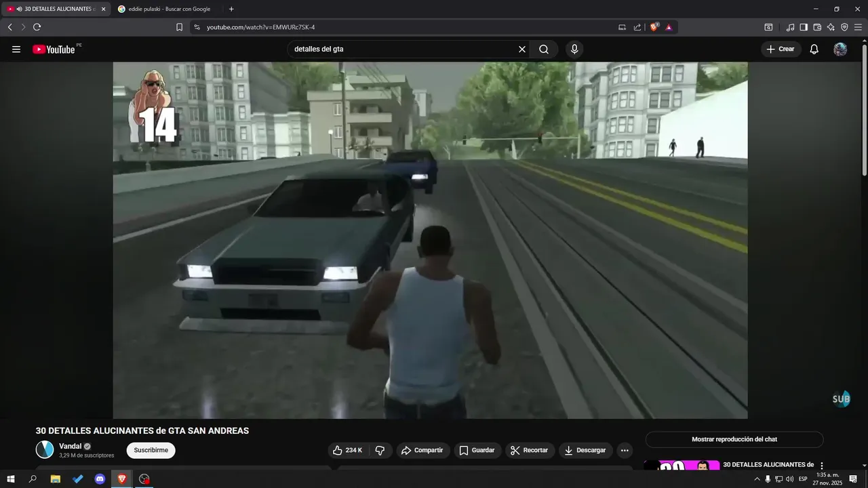868x488 pixels.
Task: Switch to the eddie pulaski Google tab
Action: (164, 9)
